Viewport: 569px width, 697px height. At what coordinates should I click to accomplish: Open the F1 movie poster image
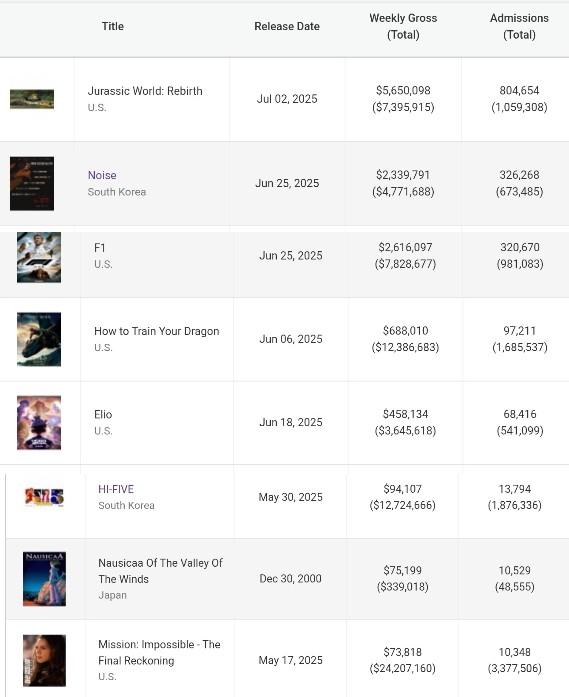pyautogui.click(x=39, y=257)
